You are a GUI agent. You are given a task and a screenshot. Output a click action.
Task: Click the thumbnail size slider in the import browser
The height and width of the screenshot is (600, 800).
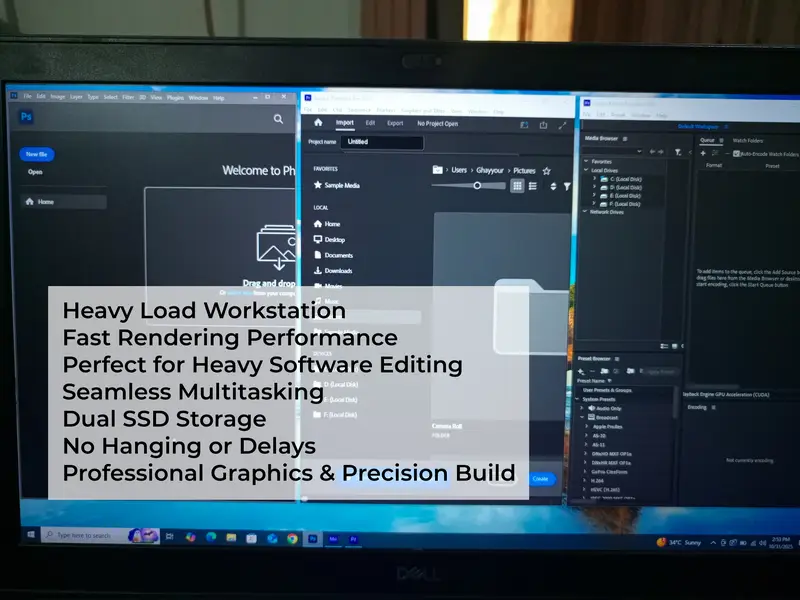[x=478, y=185]
